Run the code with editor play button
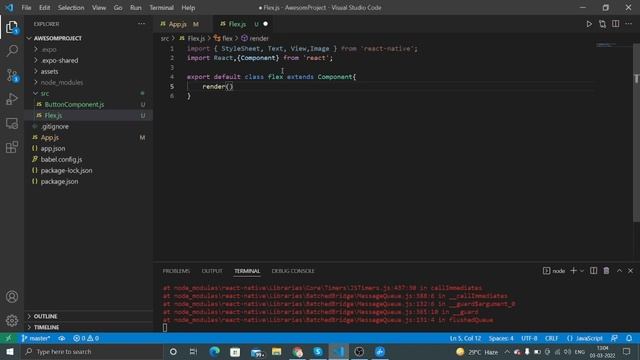Viewport: 640px width, 360px height. [x=589, y=24]
